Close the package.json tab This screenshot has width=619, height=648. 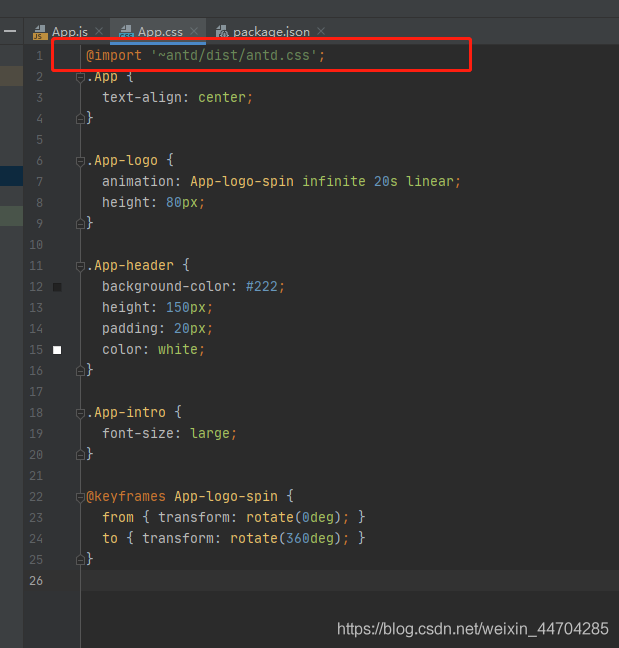321,31
